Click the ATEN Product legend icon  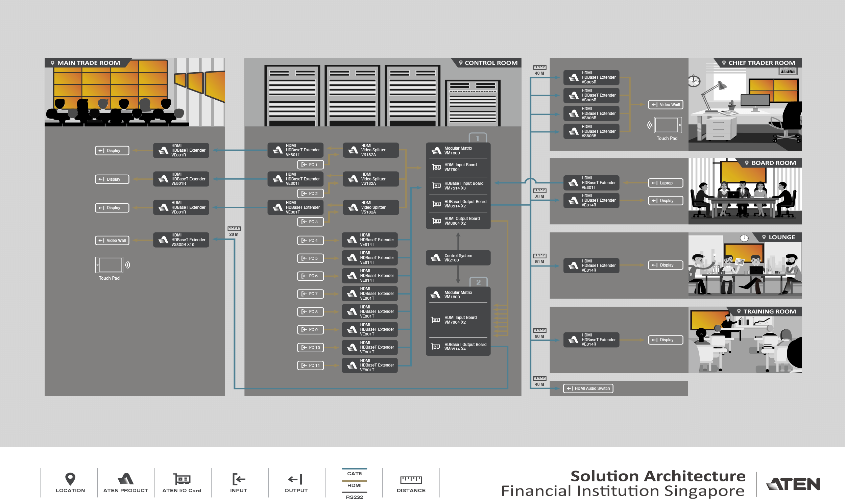pos(125,479)
